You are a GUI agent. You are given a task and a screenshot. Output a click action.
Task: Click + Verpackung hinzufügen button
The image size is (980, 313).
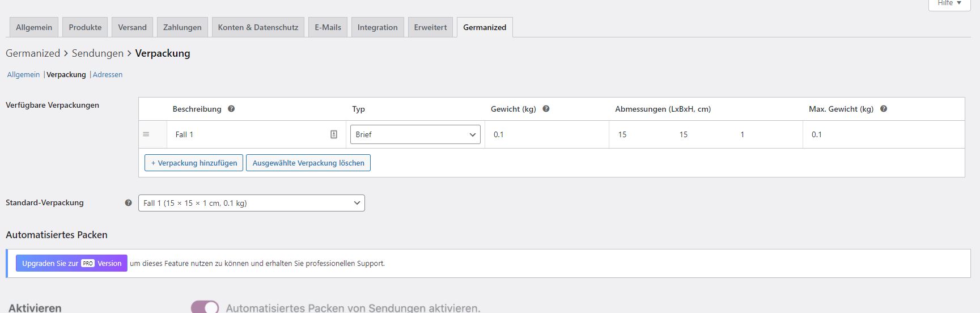pyautogui.click(x=194, y=163)
